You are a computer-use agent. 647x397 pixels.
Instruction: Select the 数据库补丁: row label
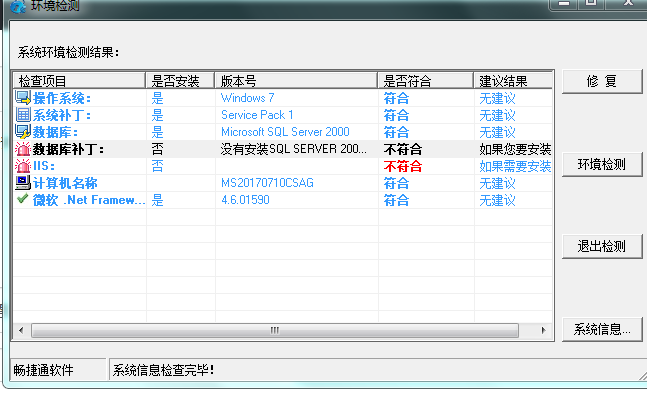[x=68, y=149]
